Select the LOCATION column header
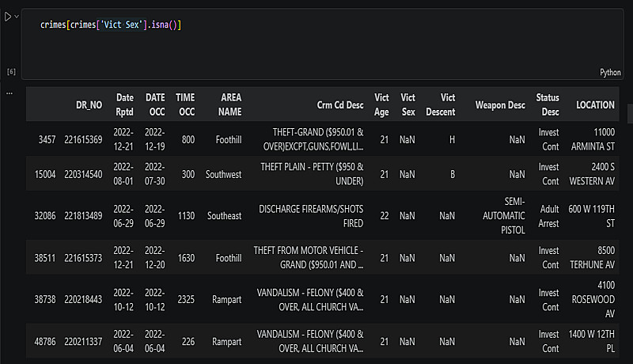The height and width of the screenshot is (364, 633). point(595,105)
